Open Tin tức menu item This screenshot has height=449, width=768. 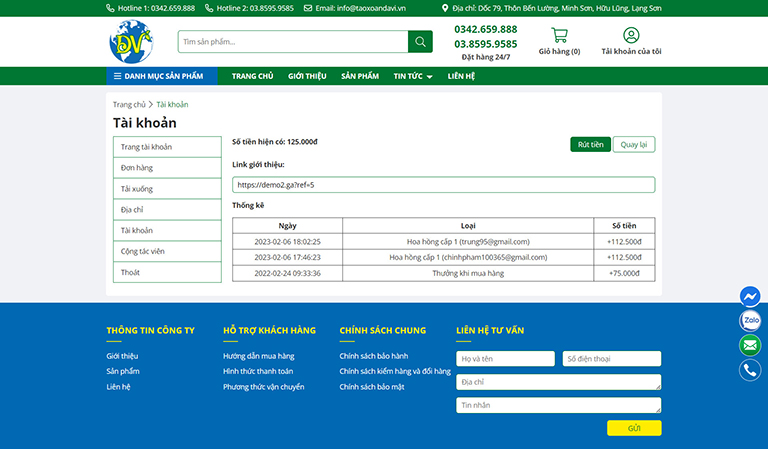tap(408, 76)
